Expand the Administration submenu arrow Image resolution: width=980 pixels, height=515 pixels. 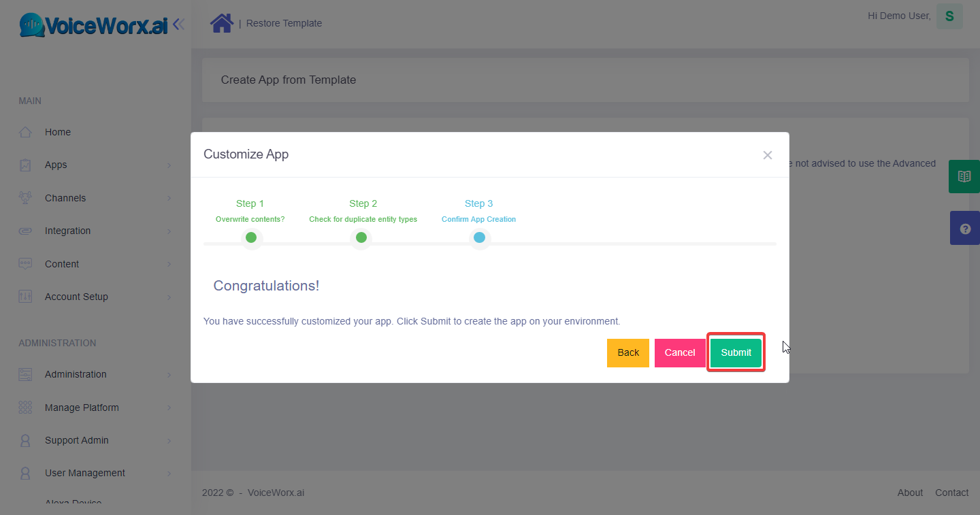point(169,374)
